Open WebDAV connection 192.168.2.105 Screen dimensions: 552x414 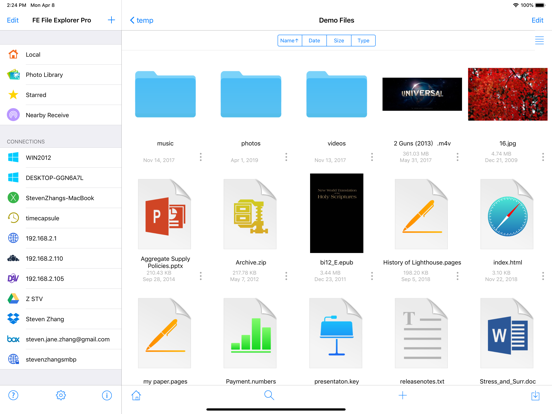pyautogui.click(x=61, y=279)
